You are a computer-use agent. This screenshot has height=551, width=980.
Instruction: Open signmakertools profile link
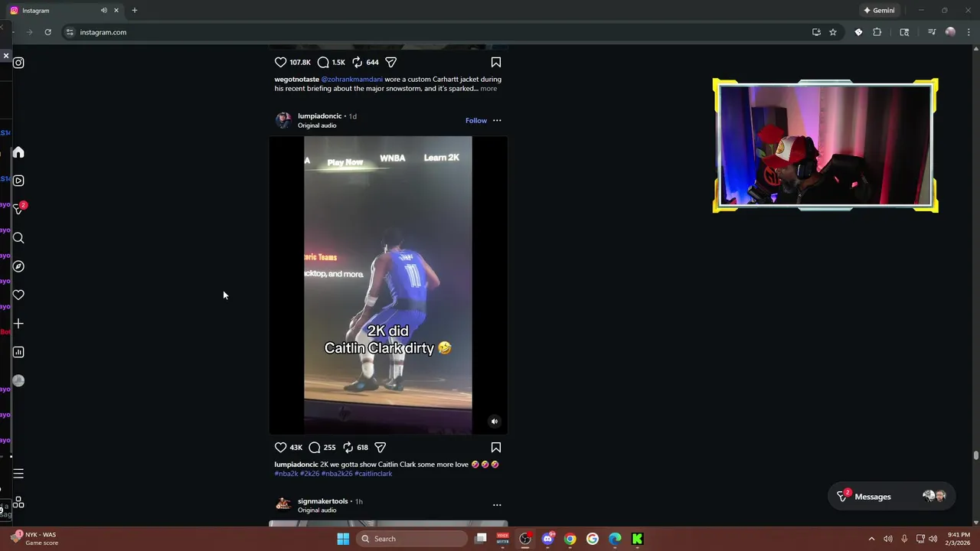(323, 501)
